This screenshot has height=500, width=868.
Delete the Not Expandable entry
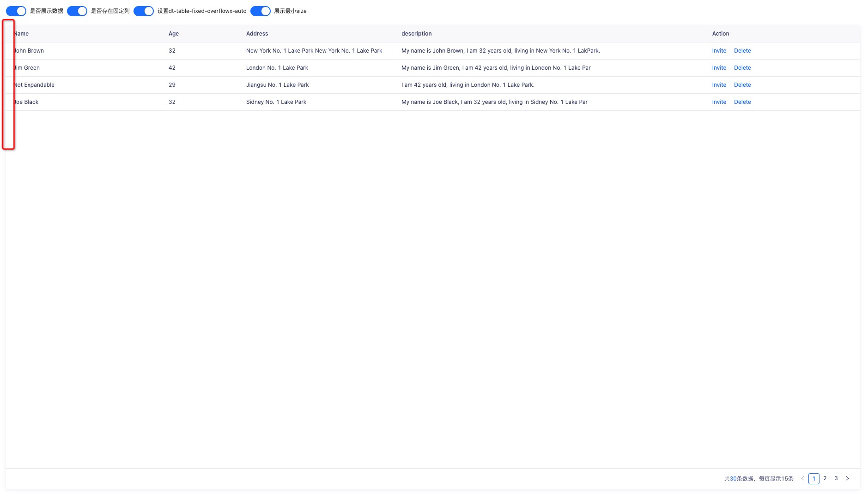tap(742, 85)
